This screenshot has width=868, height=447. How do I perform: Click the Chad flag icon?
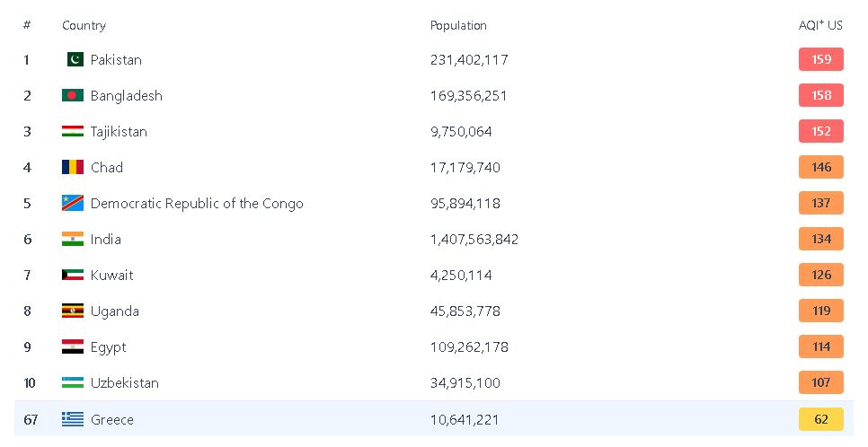click(73, 168)
